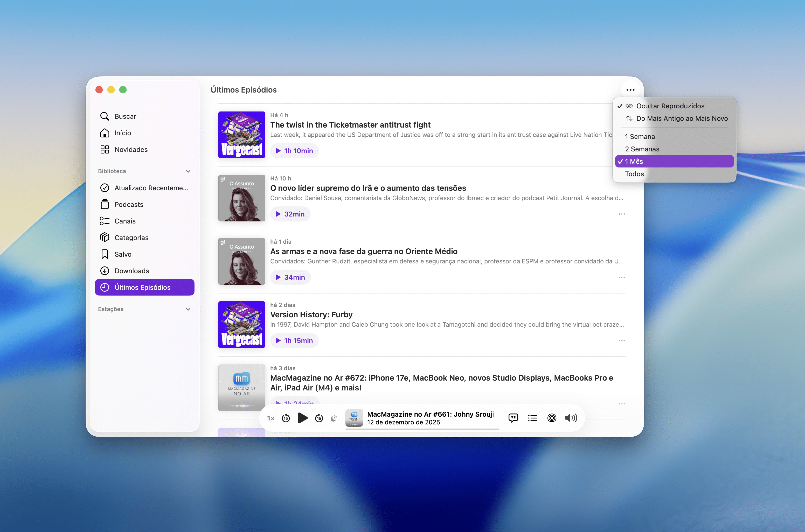Toggle Do Mais Antigo ao Mais Novo sorting
Viewport: 805px width, 532px height.
point(682,118)
